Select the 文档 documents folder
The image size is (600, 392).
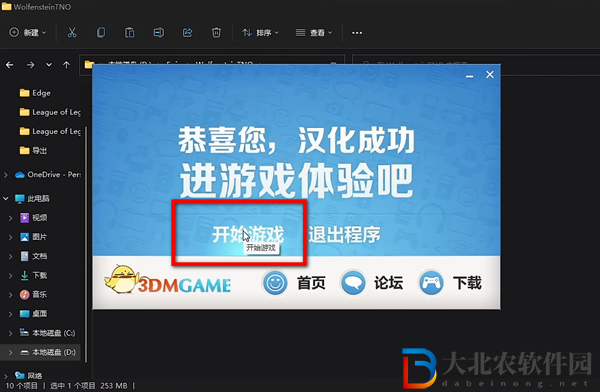point(34,256)
